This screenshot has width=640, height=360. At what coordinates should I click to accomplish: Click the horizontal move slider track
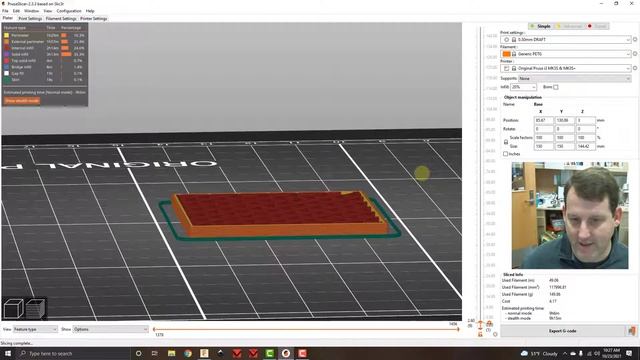(x=306, y=329)
